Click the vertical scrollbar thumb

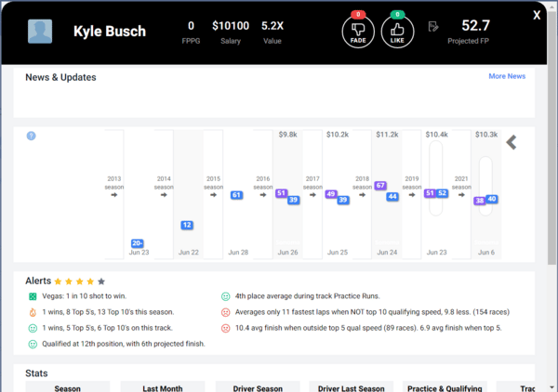[x=551, y=137]
